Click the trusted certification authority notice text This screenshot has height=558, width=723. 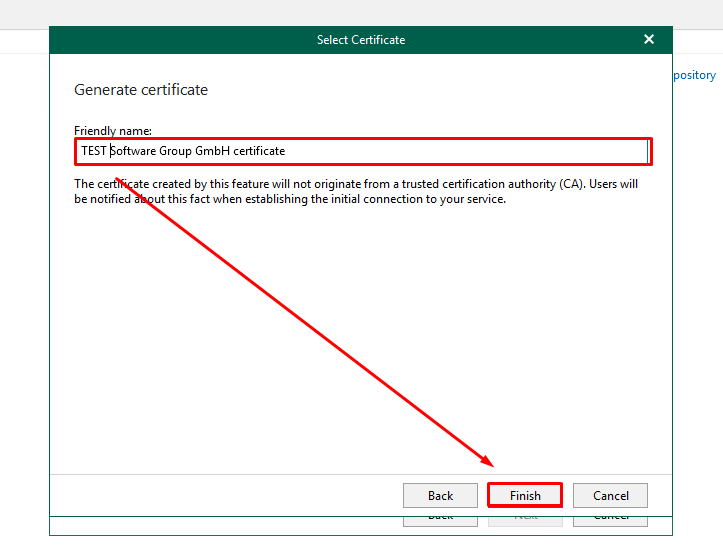tap(356, 191)
